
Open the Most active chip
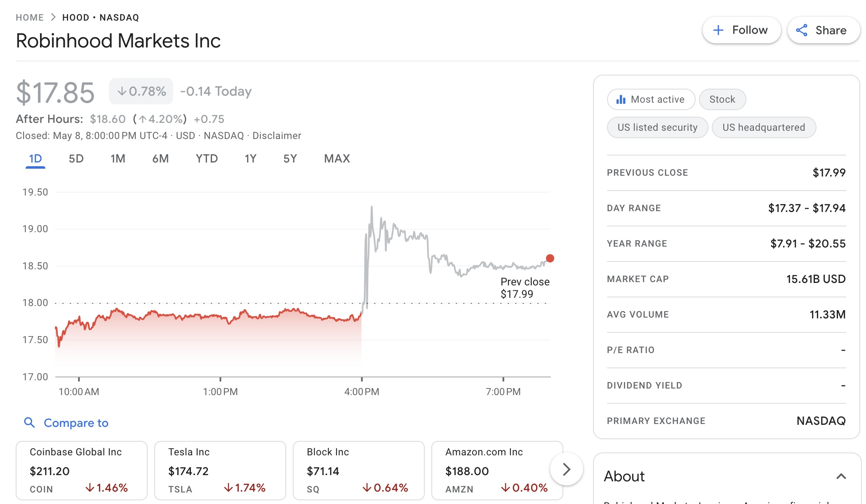tap(651, 99)
